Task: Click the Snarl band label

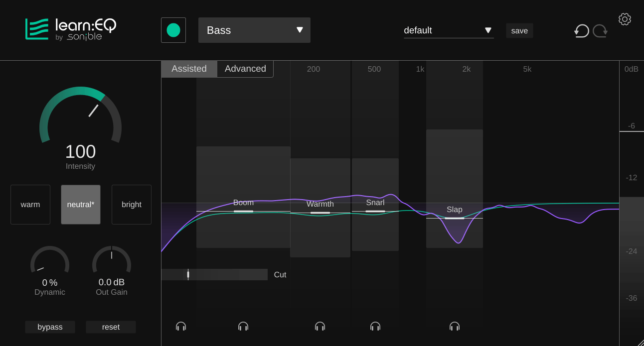Action: click(x=375, y=203)
